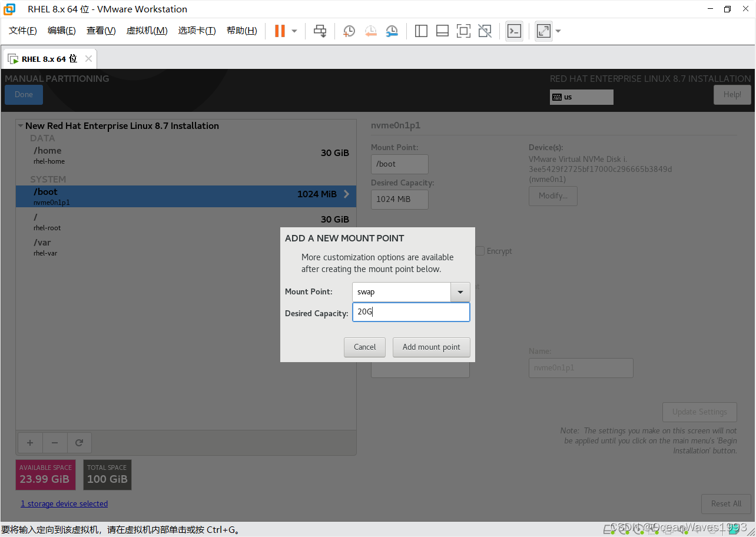Select the /home rhel-home partition row
The width and height of the screenshot is (756, 537).
click(x=186, y=155)
